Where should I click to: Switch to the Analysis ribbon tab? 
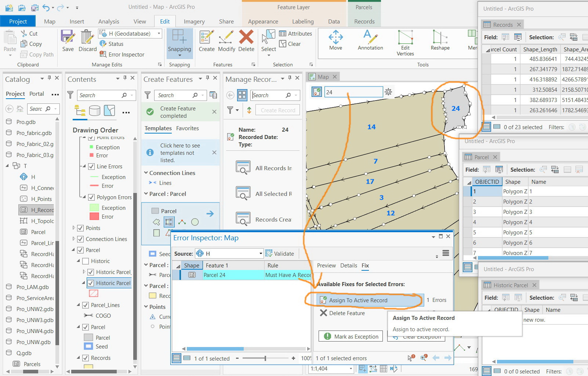pyautogui.click(x=109, y=21)
